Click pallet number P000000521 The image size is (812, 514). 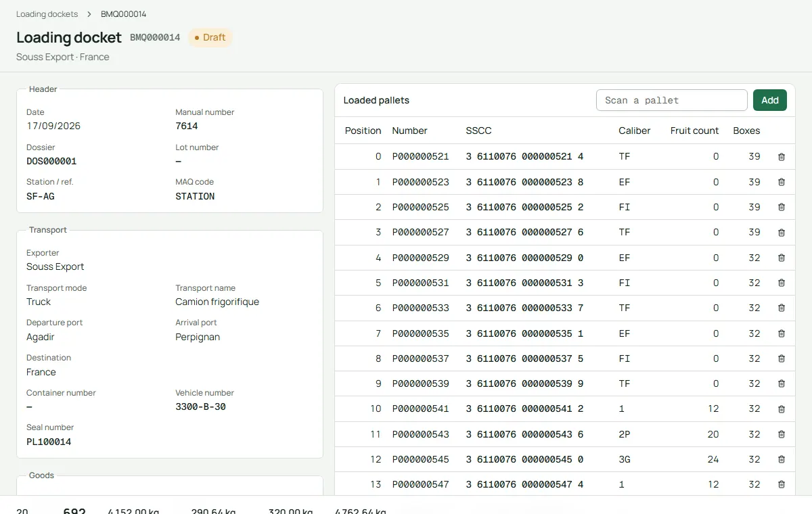pyautogui.click(x=421, y=157)
